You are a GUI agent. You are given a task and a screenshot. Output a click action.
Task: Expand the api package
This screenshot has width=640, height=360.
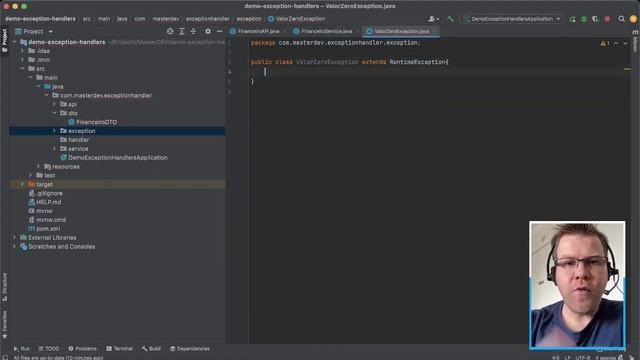pyautogui.click(x=54, y=104)
